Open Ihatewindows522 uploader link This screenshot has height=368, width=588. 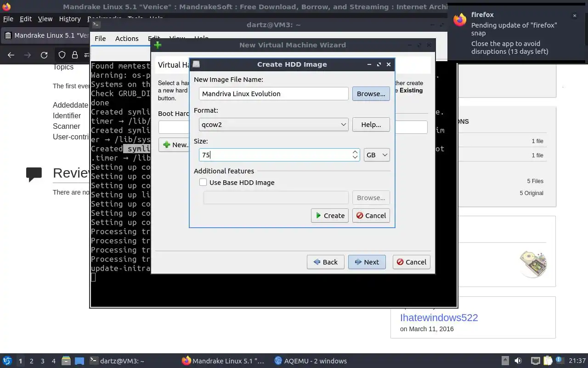439,318
